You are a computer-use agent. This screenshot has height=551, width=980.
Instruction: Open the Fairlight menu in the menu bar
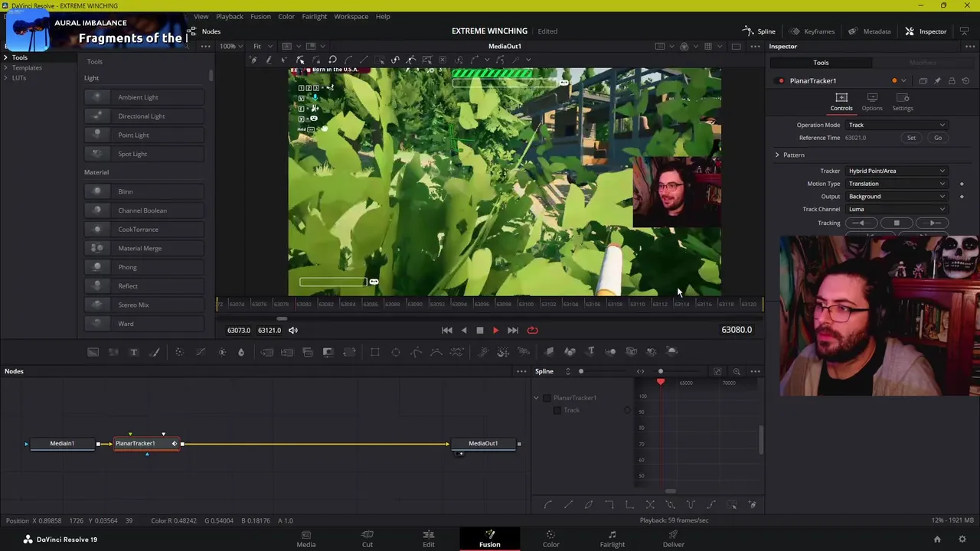coord(314,16)
